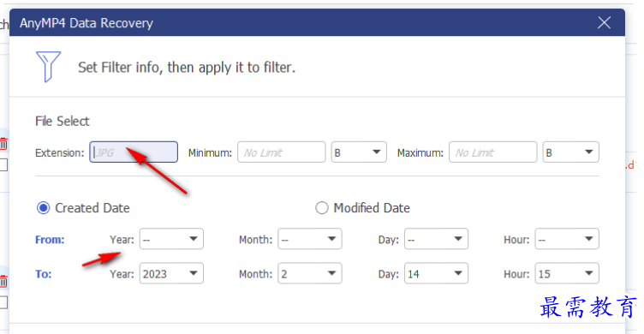Screen dimensions: 644x334
Task: Click the upper red trash icon
Action: coord(3,144)
